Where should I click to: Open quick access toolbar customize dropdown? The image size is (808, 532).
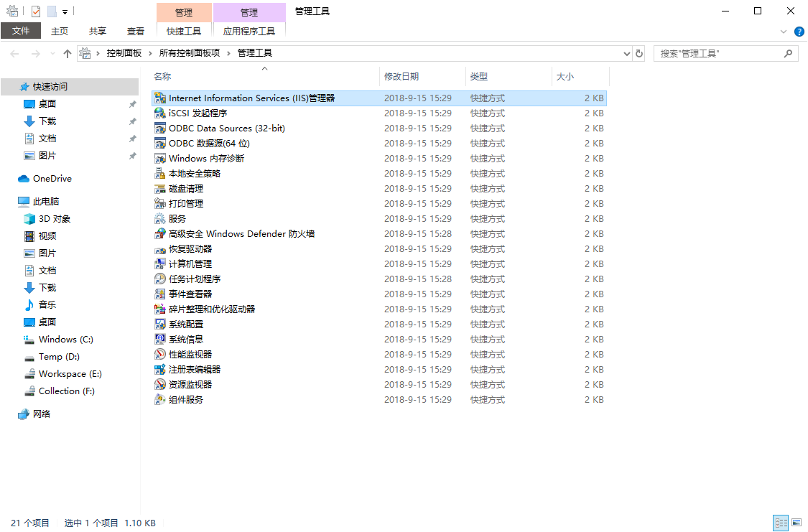tap(65, 11)
